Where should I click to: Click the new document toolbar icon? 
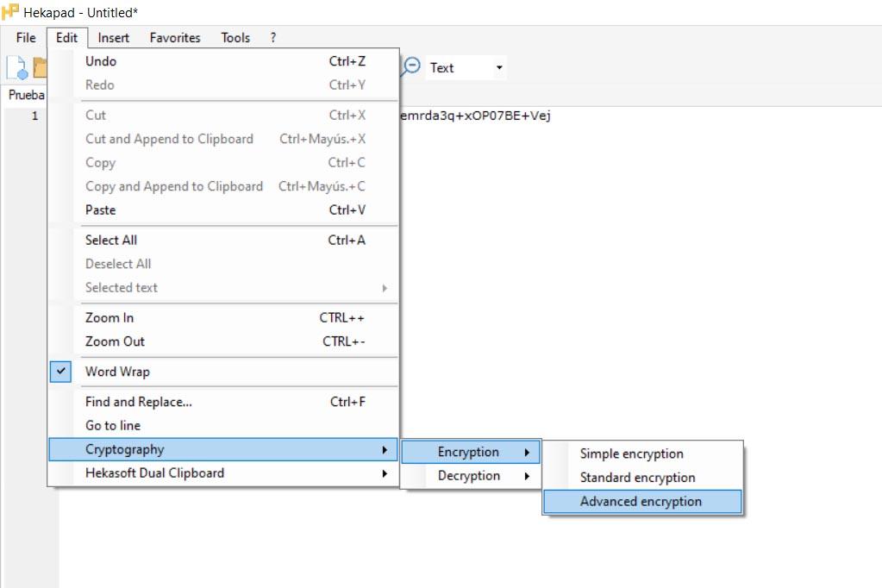tap(17, 67)
